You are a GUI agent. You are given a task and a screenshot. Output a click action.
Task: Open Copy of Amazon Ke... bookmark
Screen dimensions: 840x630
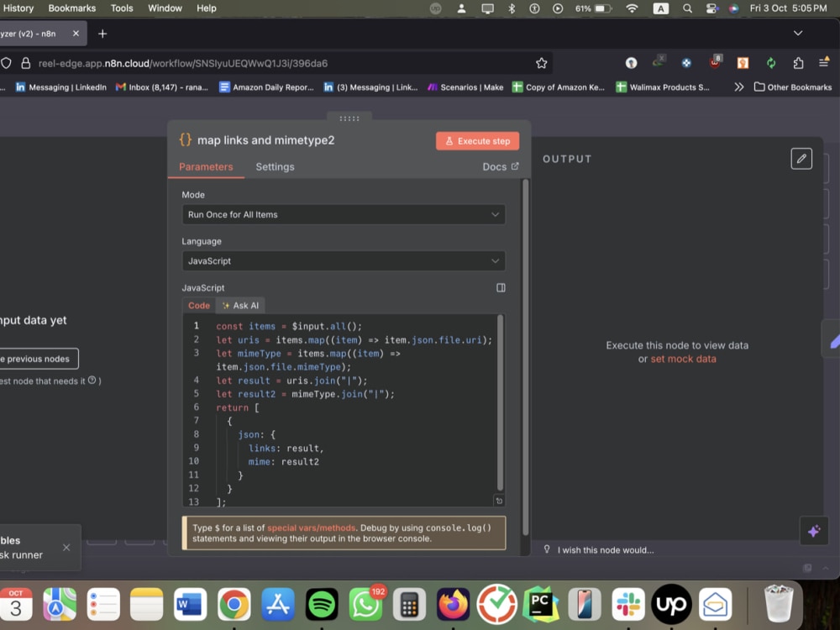pyautogui.click(x=559, y=87)
